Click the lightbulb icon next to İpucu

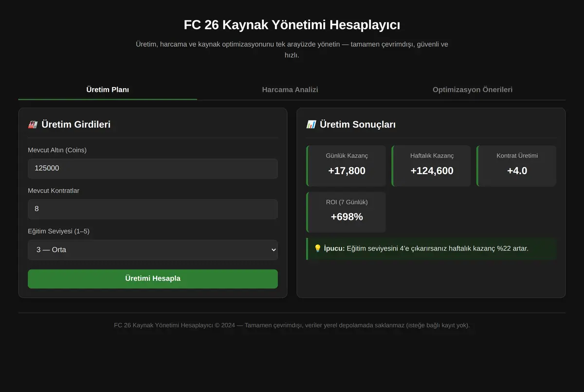click(x=318, y=249)
